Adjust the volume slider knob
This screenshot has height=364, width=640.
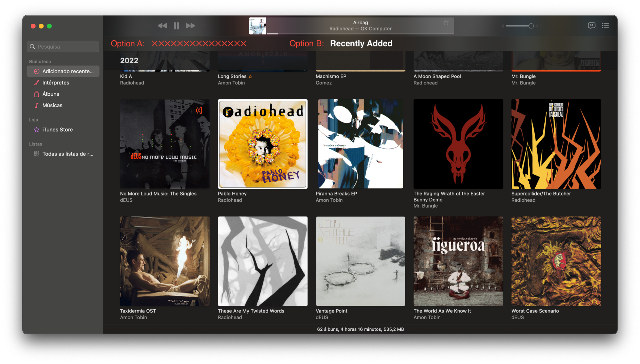point(531,26)
